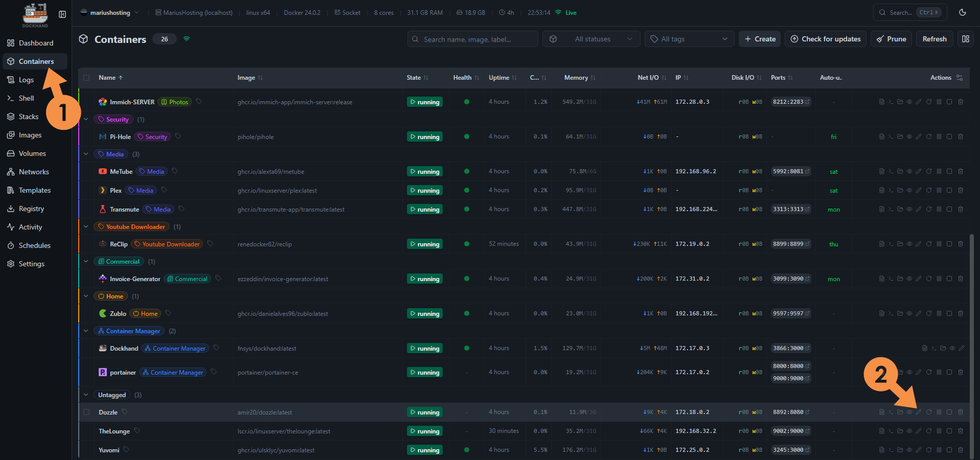Stop the portainer container
The width and height of the screenshot is (980, 460).
[949, 372]
